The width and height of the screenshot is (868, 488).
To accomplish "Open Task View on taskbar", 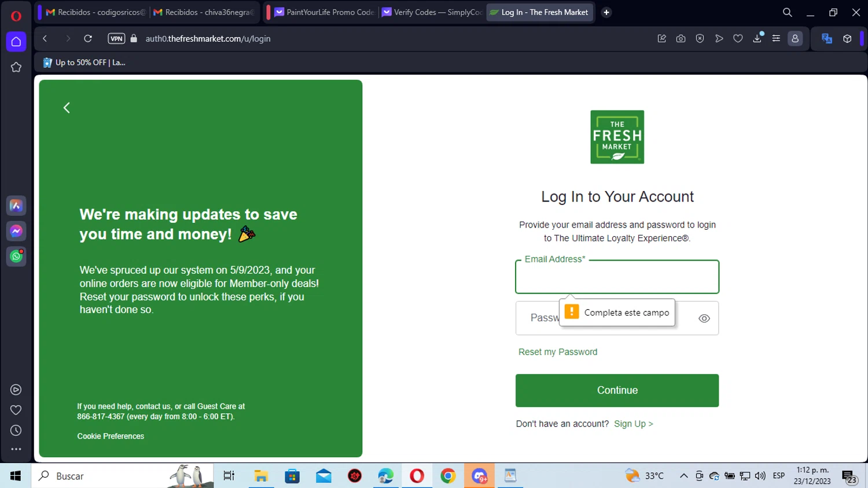I will coord(229,476).
